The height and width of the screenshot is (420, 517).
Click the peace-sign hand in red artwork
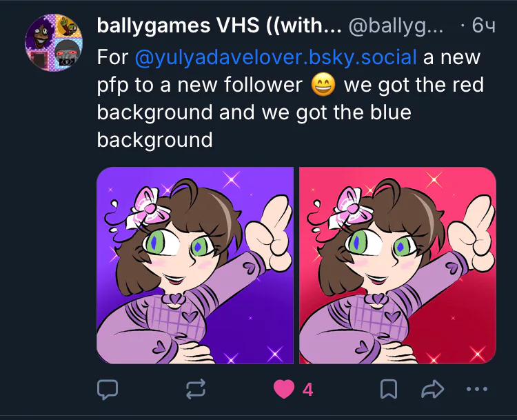(472, 232)
